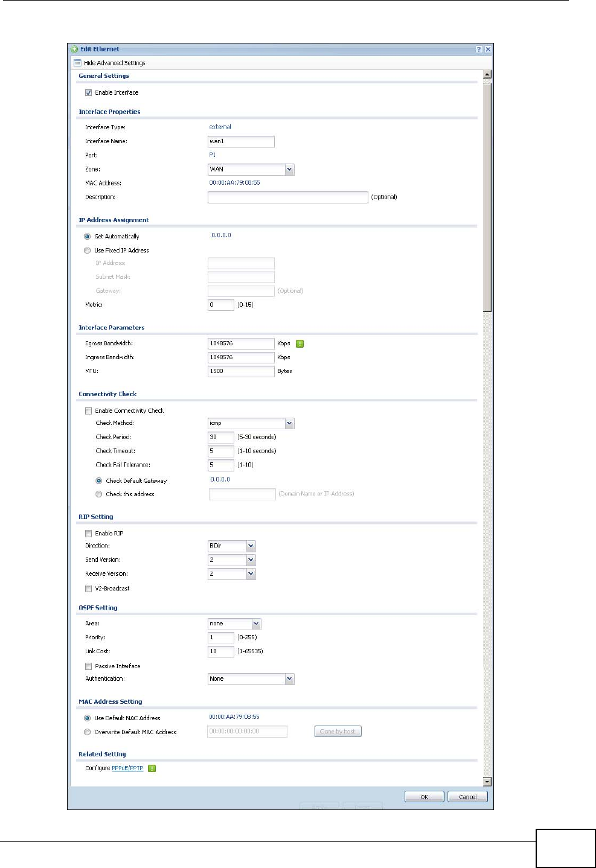Toggle Passive Interface checkbox
The image size is (596, 868).
coord(89,666)
